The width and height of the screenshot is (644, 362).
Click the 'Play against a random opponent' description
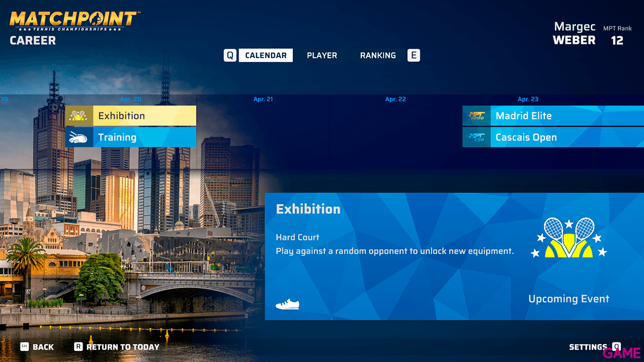coord(395,251)
